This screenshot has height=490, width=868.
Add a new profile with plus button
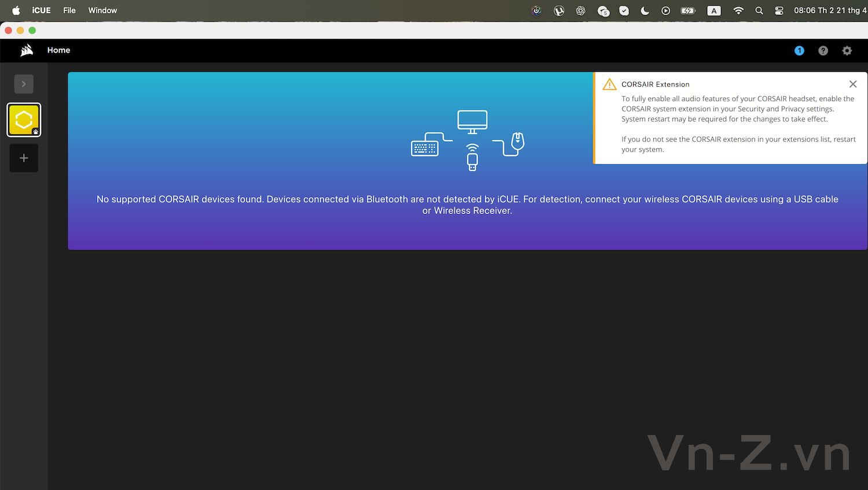point(24,158)
